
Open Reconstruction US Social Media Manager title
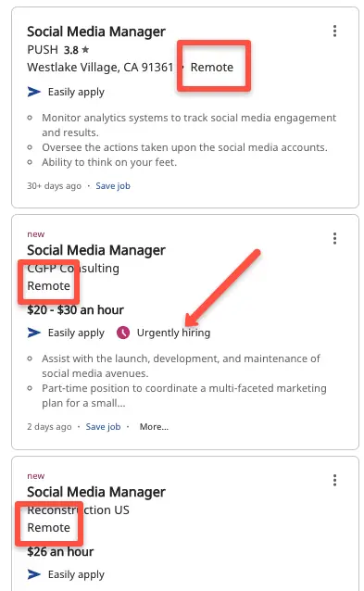pyautogui.click(x=96, y=492)
